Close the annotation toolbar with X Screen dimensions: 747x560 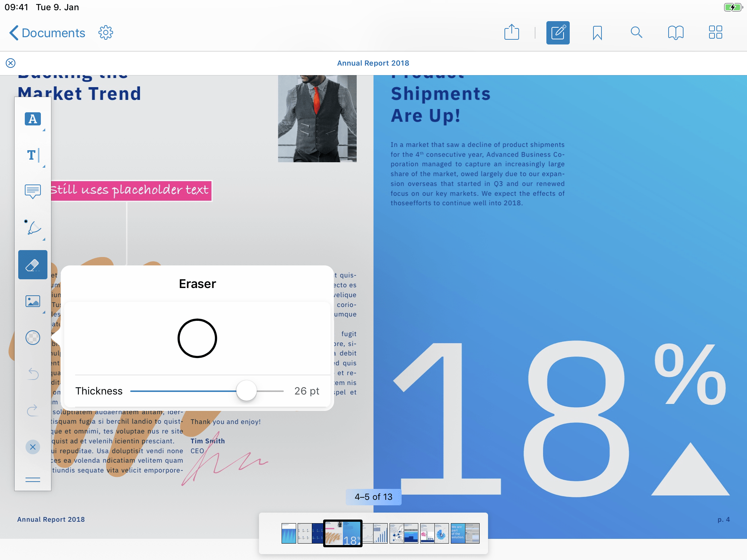[x=32, y=447]
